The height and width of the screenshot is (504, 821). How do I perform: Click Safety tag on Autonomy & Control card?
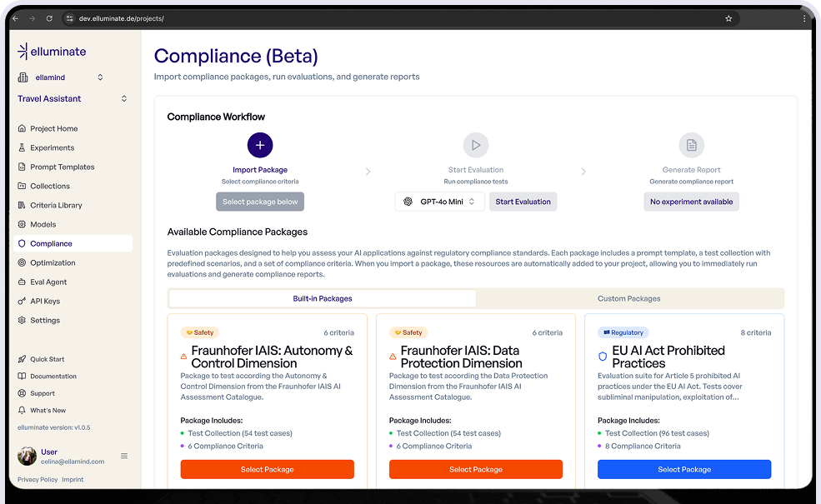click(x=200, y=332)
